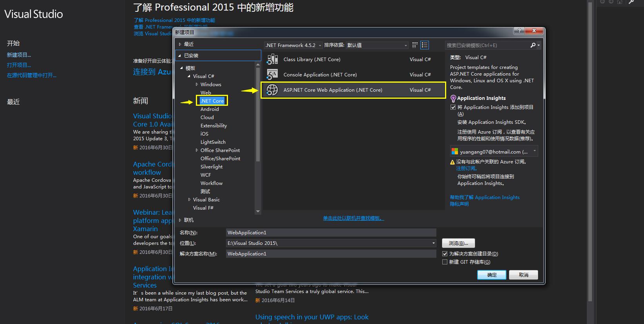
Task: Select the Silverlight template category
Action: click(212, 167)
